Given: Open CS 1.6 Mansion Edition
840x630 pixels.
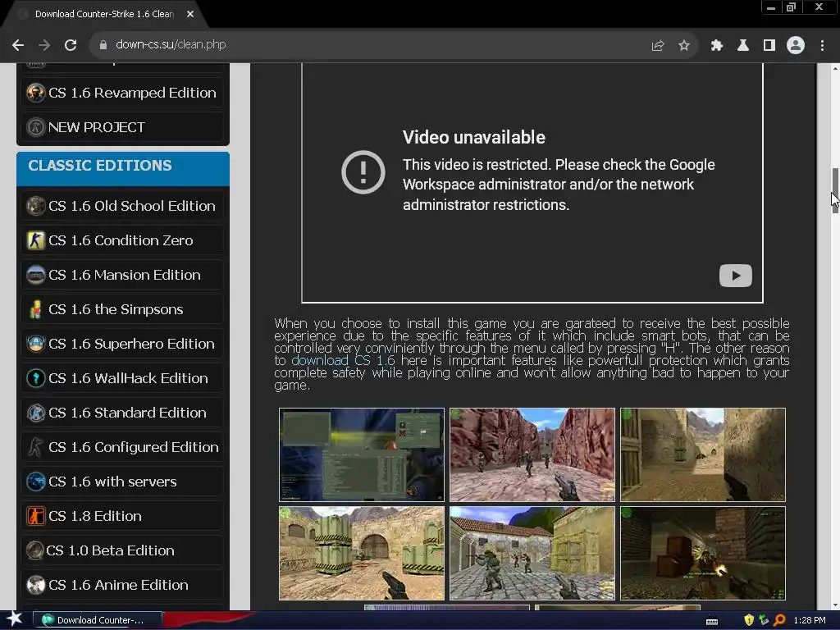Looking at the screenshot, I should 123,275.
